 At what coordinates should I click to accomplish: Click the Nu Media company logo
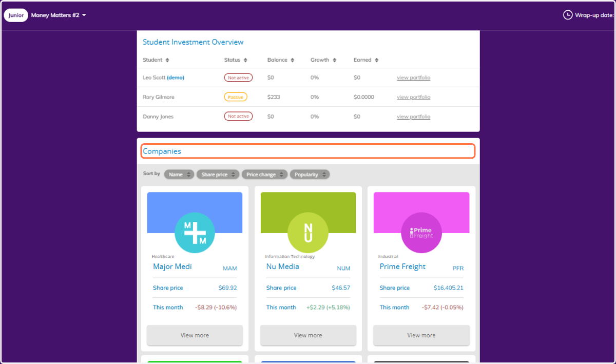(x=308, y=233)
